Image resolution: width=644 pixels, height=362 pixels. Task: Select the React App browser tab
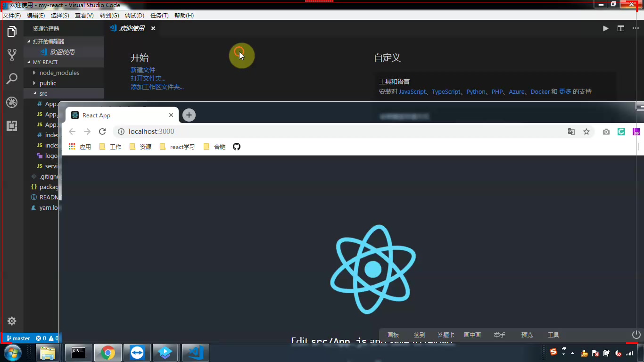[122, 115]
